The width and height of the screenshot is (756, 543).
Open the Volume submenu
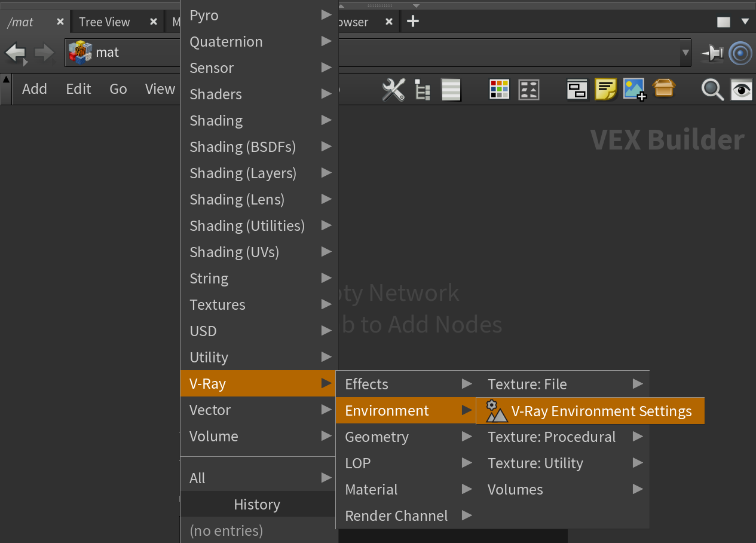[x=259, y=436]
